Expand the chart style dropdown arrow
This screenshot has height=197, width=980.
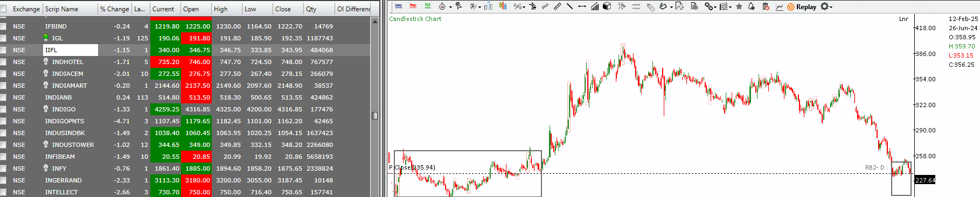(x=479, y=7)
